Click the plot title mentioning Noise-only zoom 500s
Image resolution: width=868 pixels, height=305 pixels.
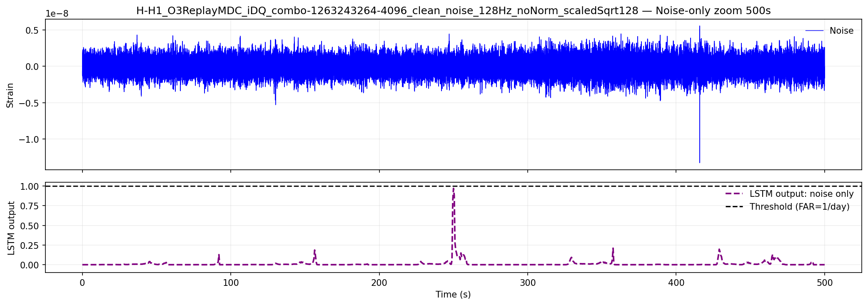453,11
